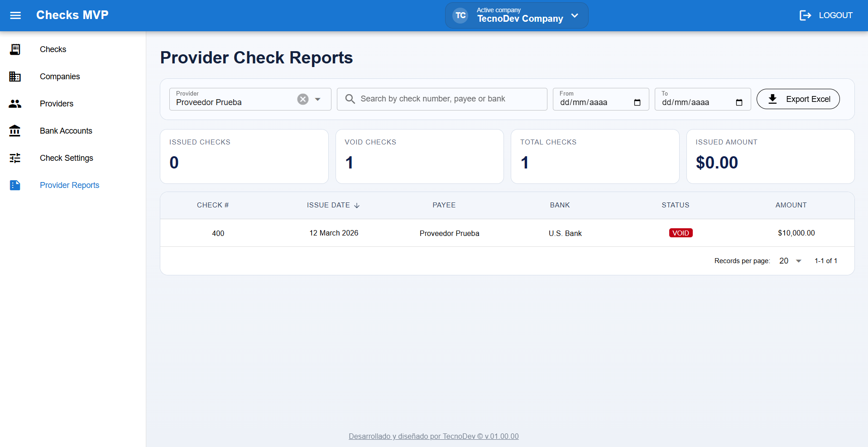The height and width of the screenshot is (447, 868).
Task: Open the TecnoDev footer link
Action: tap(433, 436)
